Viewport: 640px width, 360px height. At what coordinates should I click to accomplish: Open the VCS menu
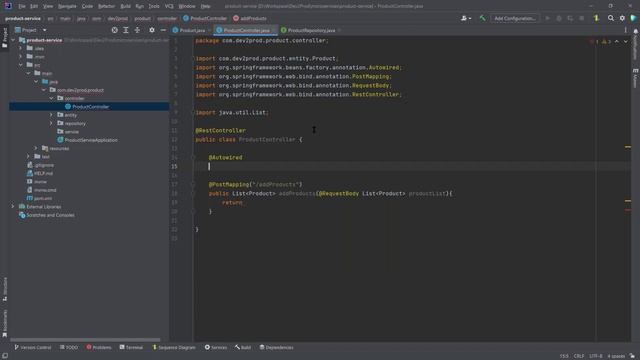pos(169,6)
